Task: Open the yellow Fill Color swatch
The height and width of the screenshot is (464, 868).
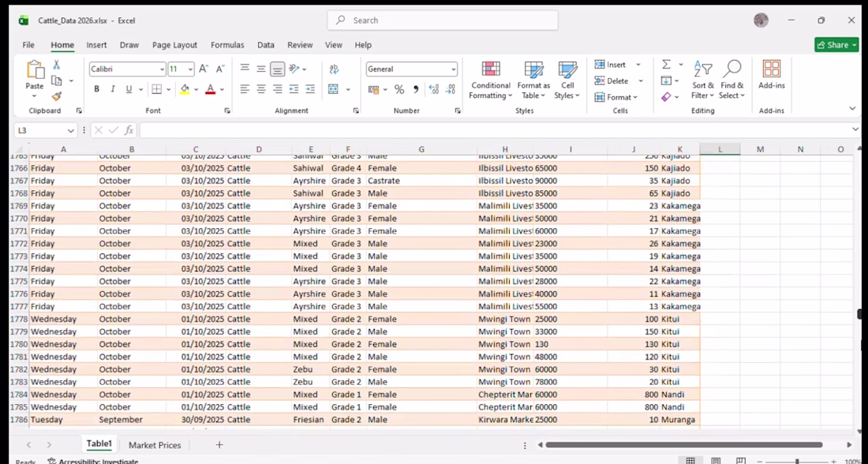Action: pos(185,89)
